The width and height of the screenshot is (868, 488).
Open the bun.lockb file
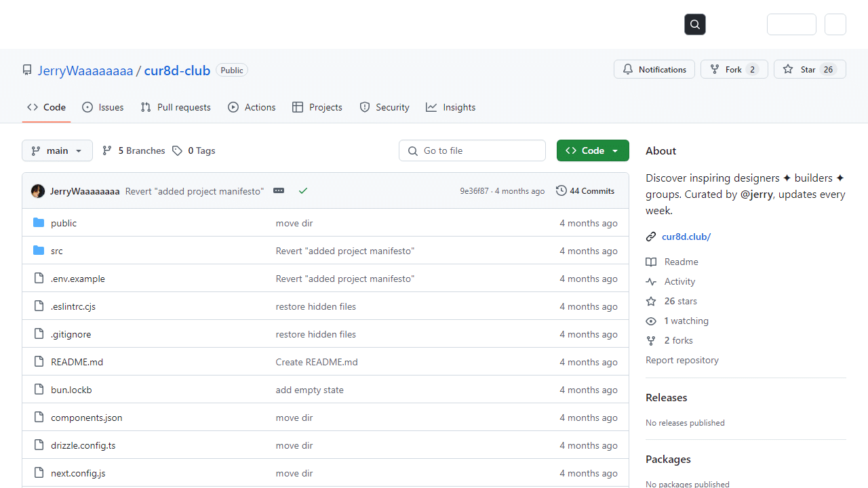click(x=71, y=390)
